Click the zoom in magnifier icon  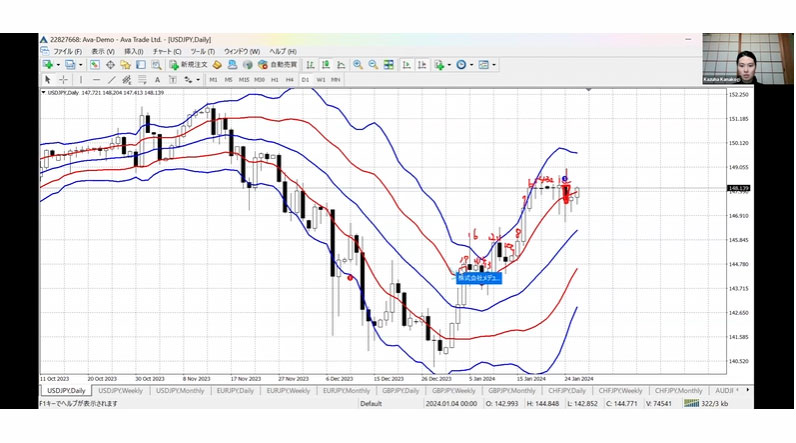(x=356, y=65)
